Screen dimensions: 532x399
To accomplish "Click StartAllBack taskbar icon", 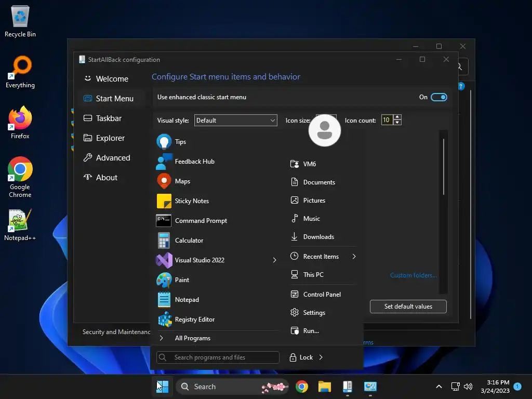I will 347,387.
